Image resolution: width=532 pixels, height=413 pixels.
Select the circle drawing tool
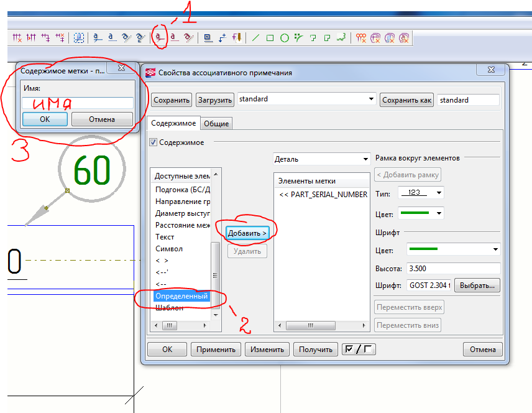[x=284, y=38]
